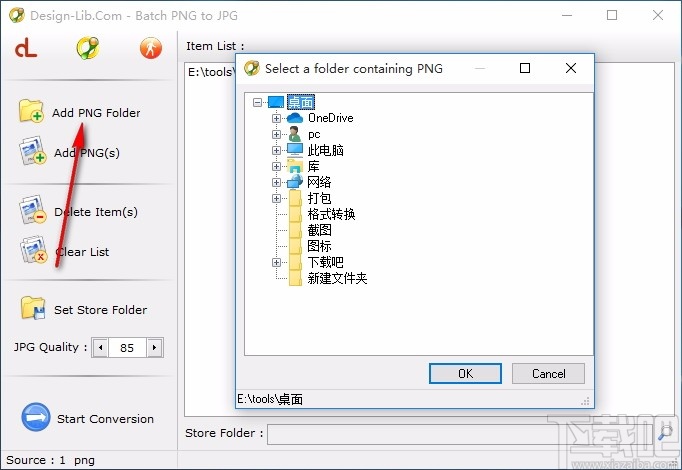Click the OneDrive cloud icon
682x470 pixels.
[295, 118]
